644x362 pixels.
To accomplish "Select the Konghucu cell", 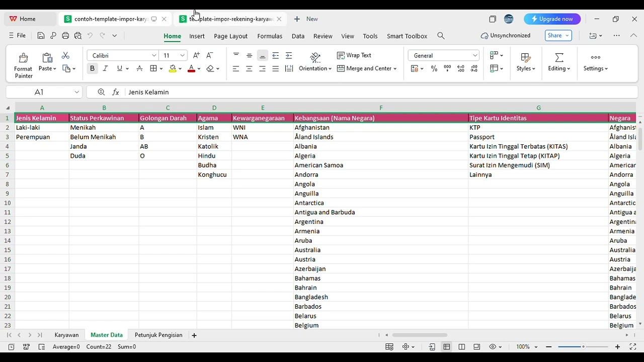I will (214, 174).
